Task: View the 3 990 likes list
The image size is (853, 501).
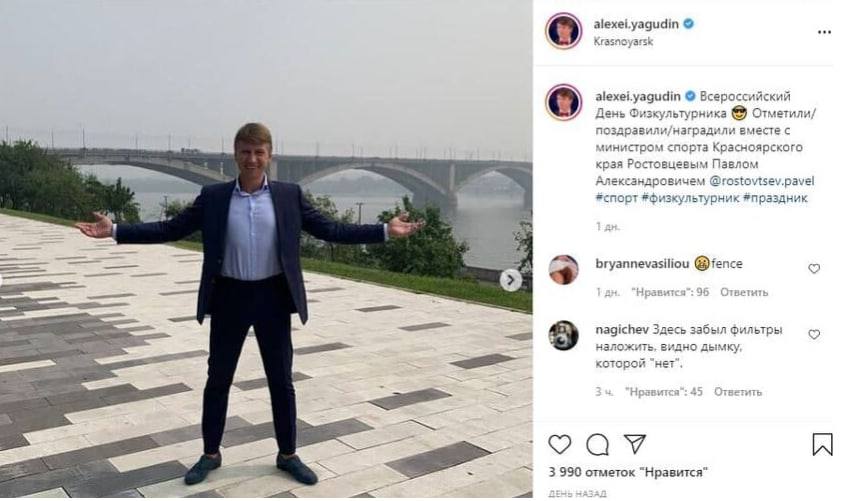Action: click(x=628, y=471)
